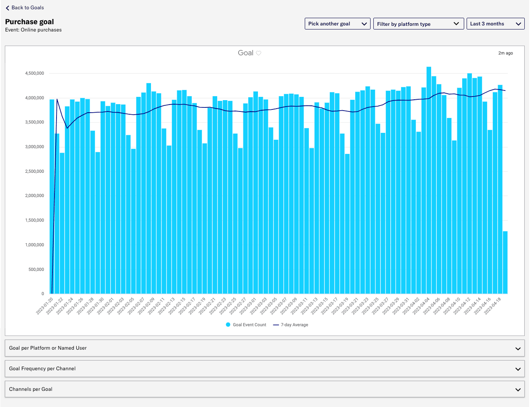The height and width of the screenshot is (407, 532).
Task: Click the chevron in Pick another goal
Action: coord(364,24)
